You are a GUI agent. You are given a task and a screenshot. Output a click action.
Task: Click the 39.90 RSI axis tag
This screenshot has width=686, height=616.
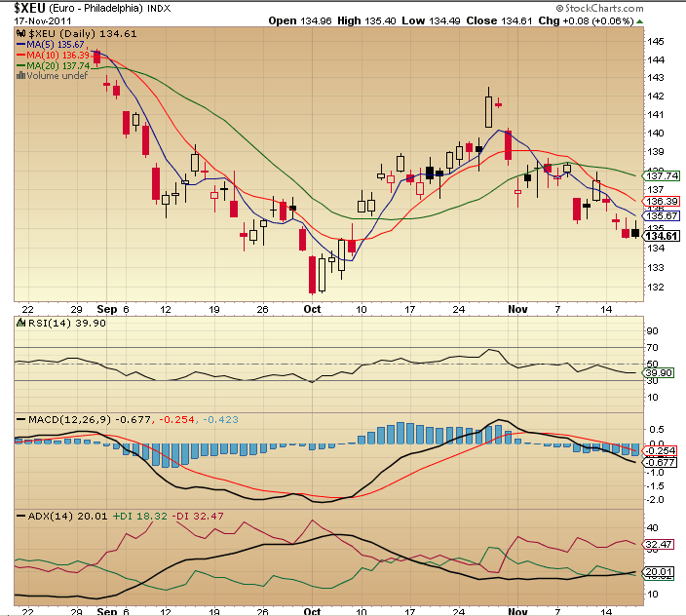pyautogui.click(x=659, y=372)
